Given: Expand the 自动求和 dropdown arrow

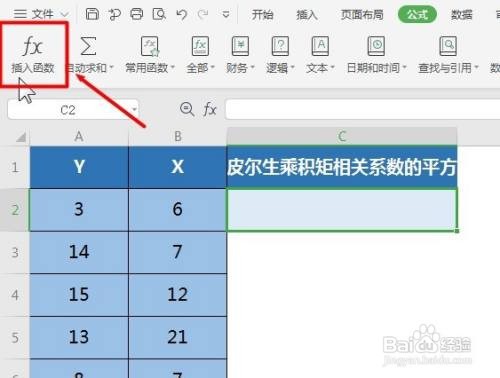Looking at the screenshot, I should pyautogui.click(x=112, y=67).
